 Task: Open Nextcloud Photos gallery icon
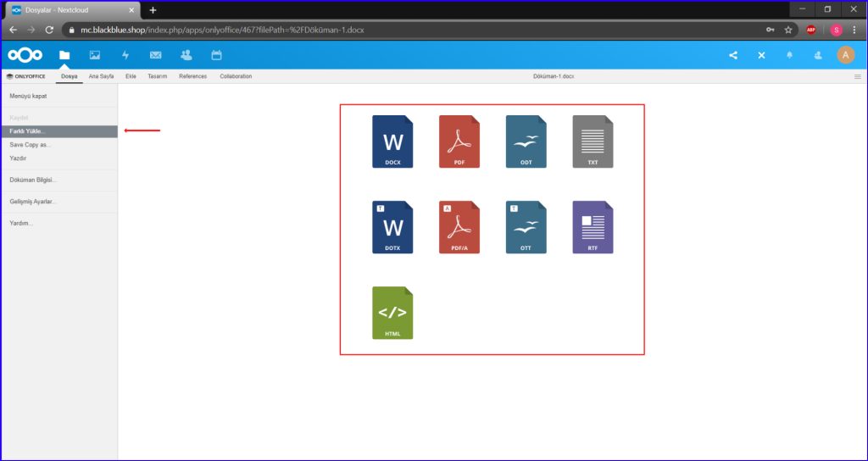tap(95, 55)
